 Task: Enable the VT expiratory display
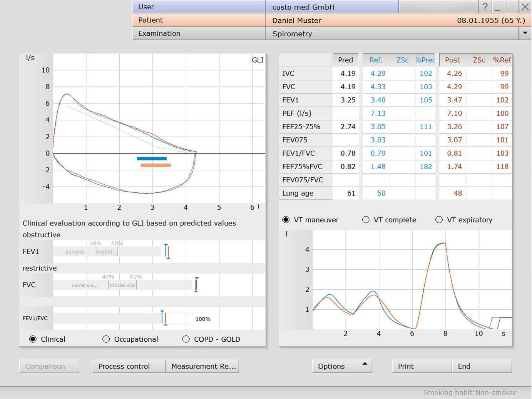tap(439, 219)
